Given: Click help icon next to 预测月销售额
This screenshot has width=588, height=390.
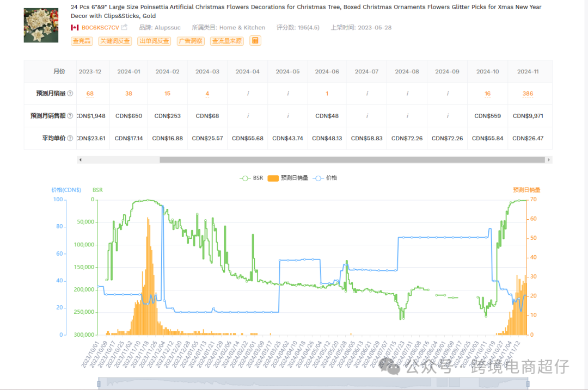Looking at the screenshot, I should pyautogui.click(x=70, y=116).
